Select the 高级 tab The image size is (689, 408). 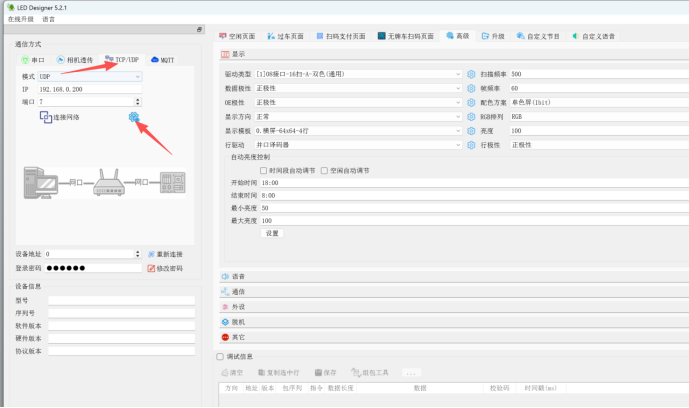coord(458,36)
